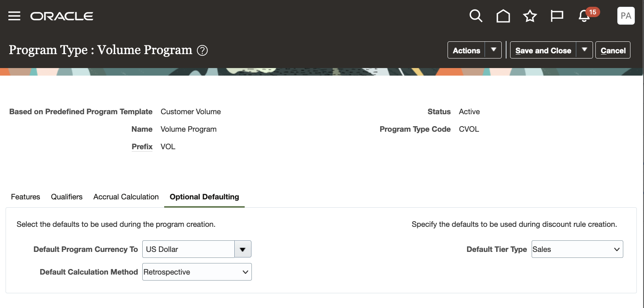Go to the Home page icon
This screenshot has height=308, width=644.
pyautogui.click(x=503, y=16)
